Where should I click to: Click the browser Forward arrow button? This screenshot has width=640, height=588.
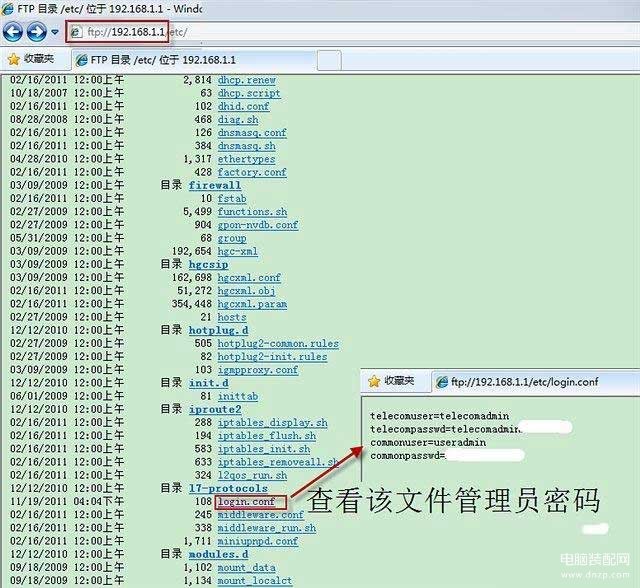tap(36, 32)
